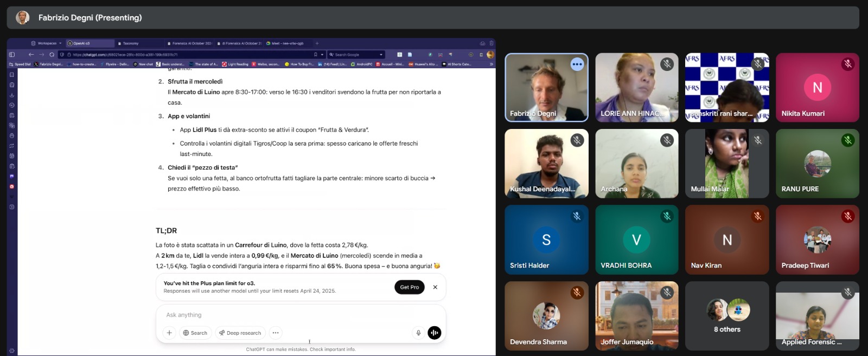
Task: Toggle the browser side panel
Action: coord(12,55)
